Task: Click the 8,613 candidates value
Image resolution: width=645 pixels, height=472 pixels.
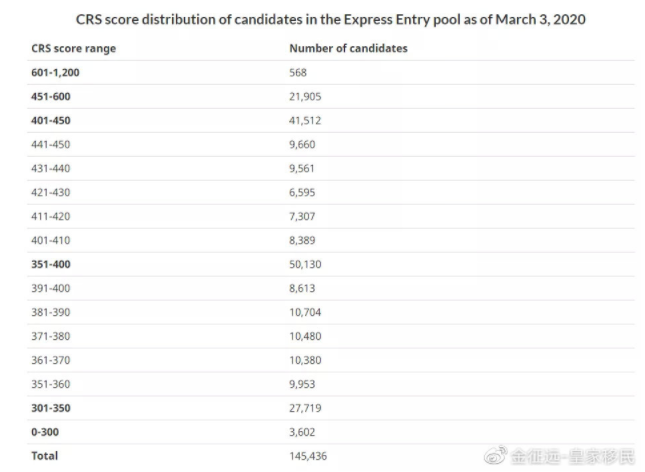Action: (302, 288)
